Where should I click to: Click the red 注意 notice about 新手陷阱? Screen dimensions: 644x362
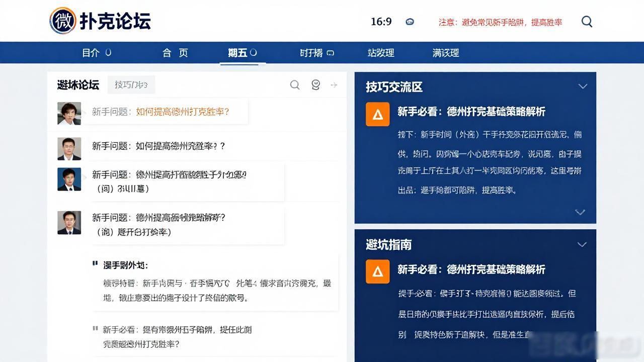point(500,22)
